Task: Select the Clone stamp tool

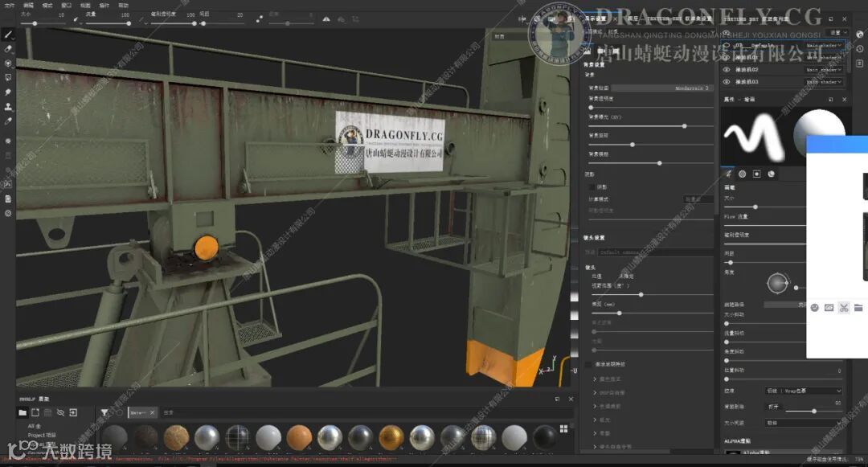Action: coord(8,106)
